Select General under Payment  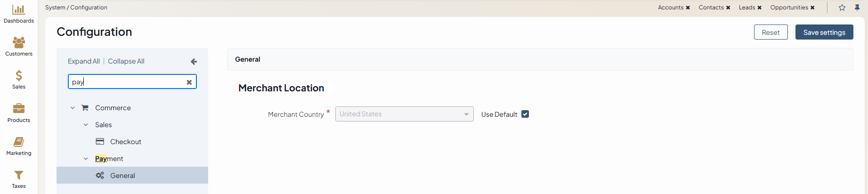(122, 176)
